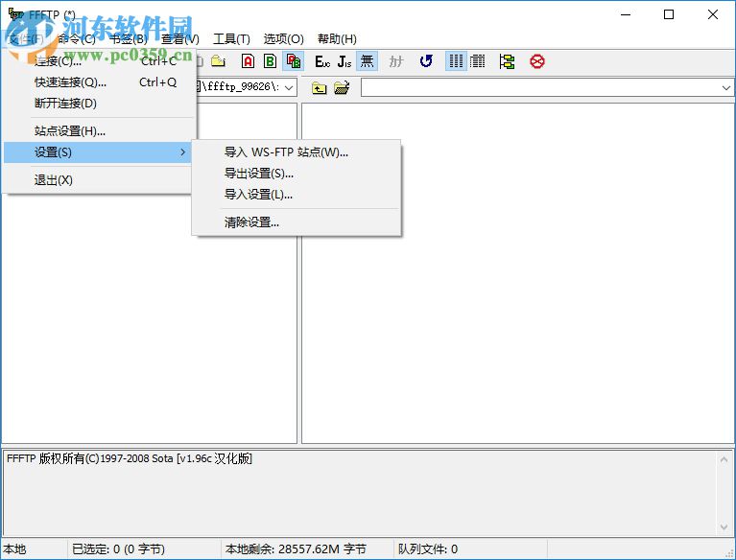The height and width of the screenshot is (560, 736).
Task: Click the FFTP copyright log text
Action: point(130,458)
